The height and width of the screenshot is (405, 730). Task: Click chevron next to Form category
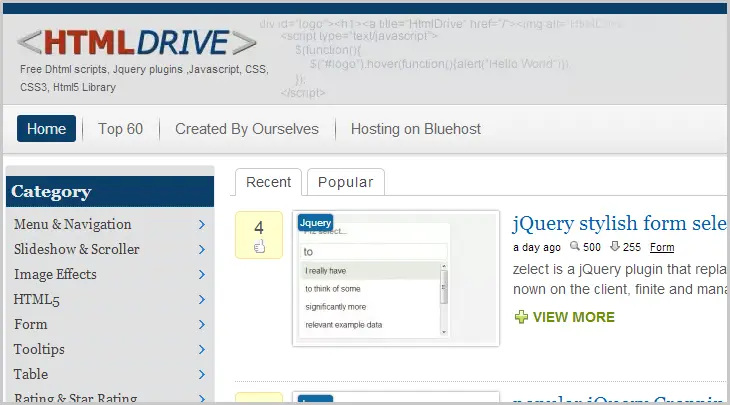click(x=202, y=324)
